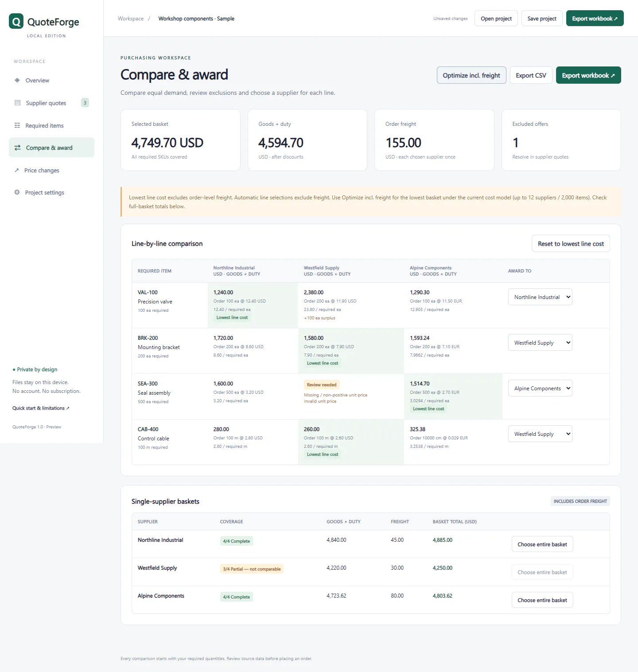
Task: Click the Workspace breadcrumb link
Action: [131, 19]
